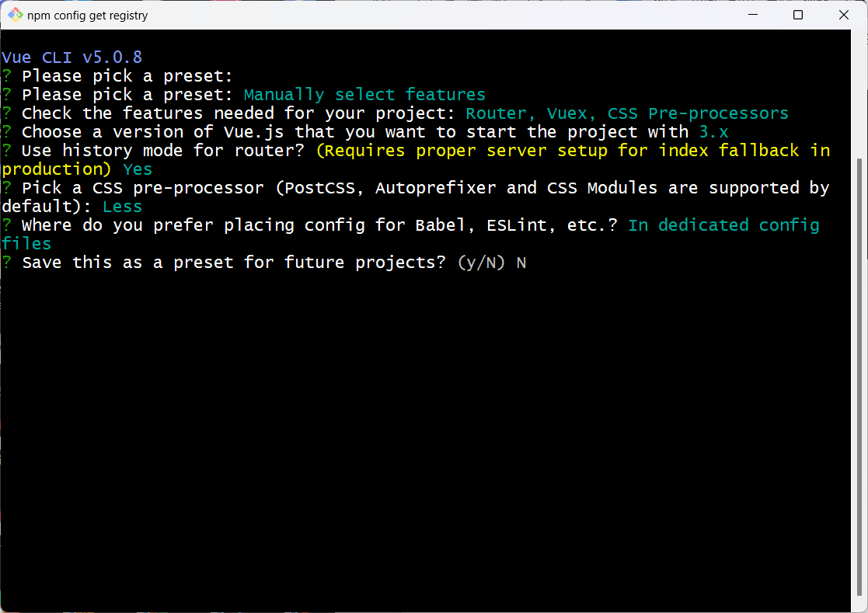Click the green question mark before "Check the features"
Image resolution: width=868 pixels, height=613 pixels.
point(7,113)
